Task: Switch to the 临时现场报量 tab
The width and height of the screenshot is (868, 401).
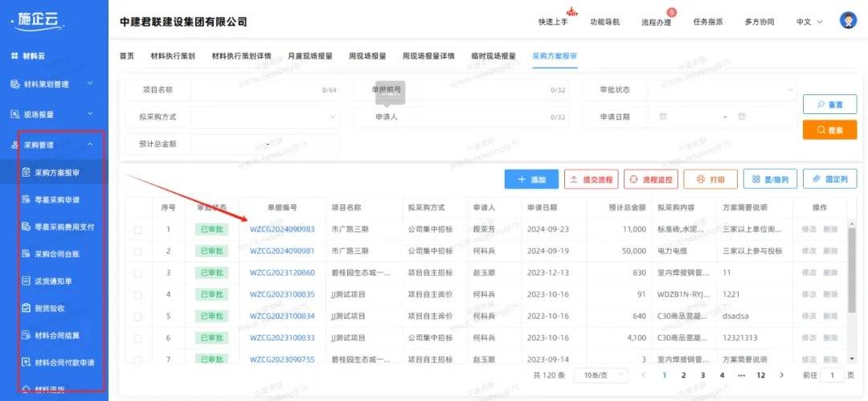Action: click(493, 56)
